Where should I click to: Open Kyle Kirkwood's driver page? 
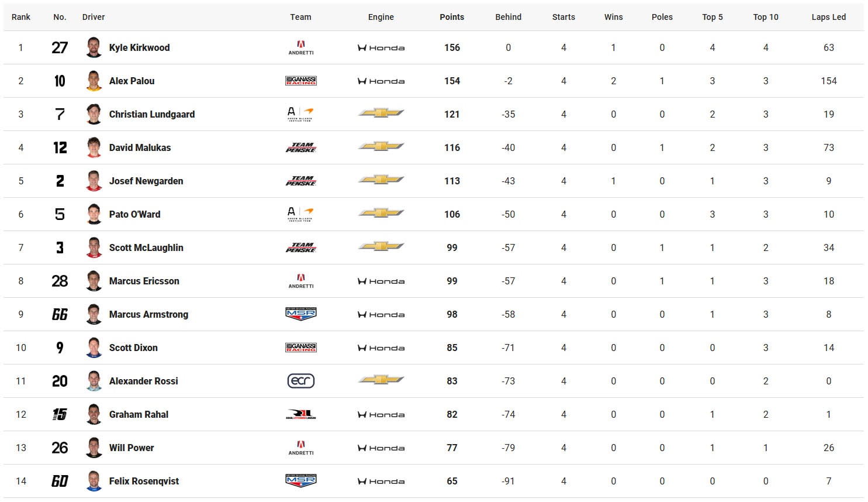point(139,47)
